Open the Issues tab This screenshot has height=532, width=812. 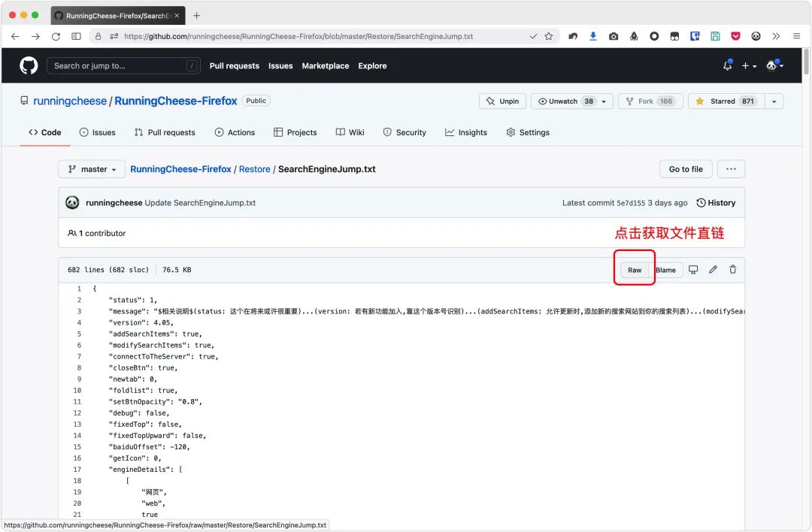[x=97, y=132]
